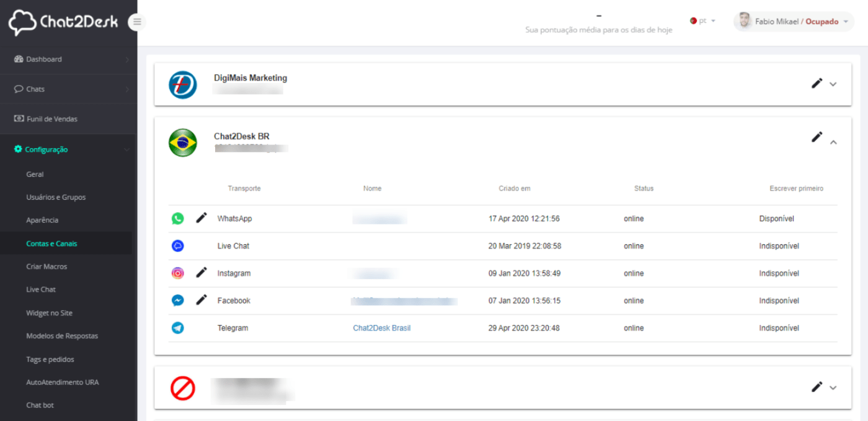Open the Chat2Desk Brasil Telegram link

[x=382, y=328]
